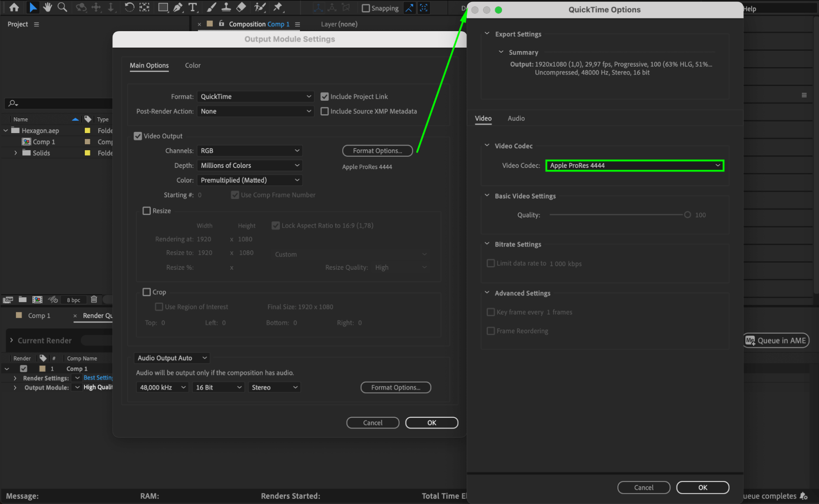819x504 pixels.
Task: Select the Puppet Pin tool
Action: (278, 7)
